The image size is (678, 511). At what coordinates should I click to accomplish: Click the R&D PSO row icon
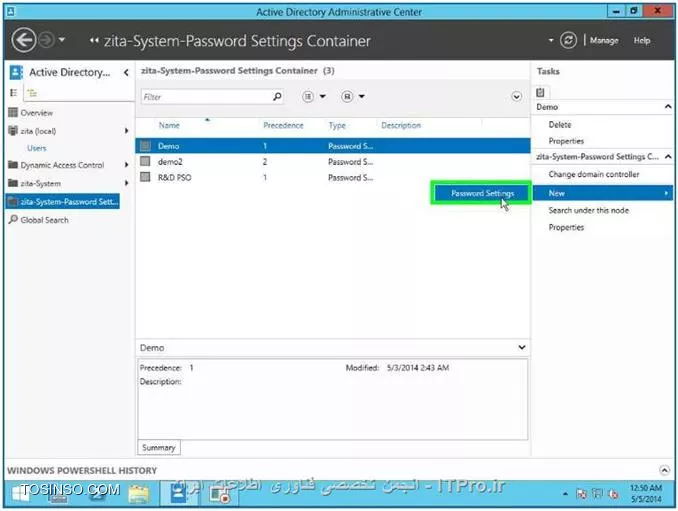145,177
